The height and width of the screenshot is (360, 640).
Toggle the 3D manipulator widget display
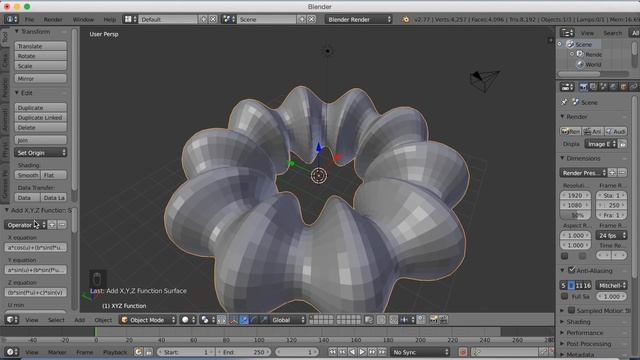(x=233, y=320)
